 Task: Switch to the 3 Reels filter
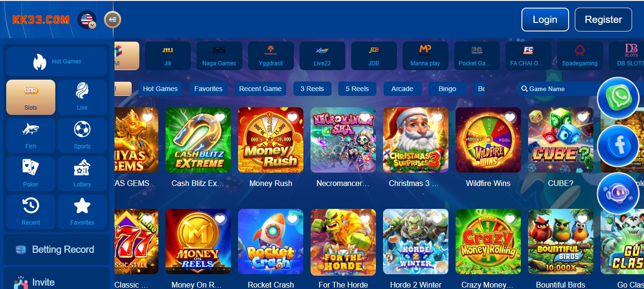pyautogui.click(x=312, y=89)
